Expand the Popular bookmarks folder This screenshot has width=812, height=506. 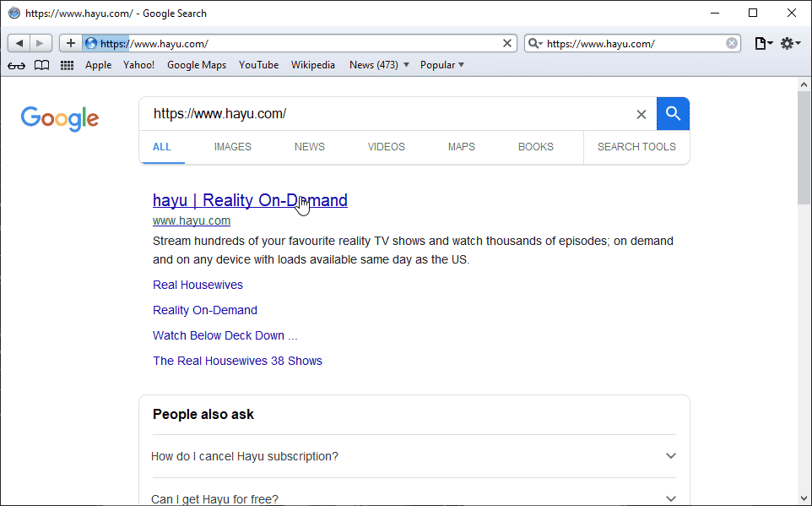pos(441,65)
